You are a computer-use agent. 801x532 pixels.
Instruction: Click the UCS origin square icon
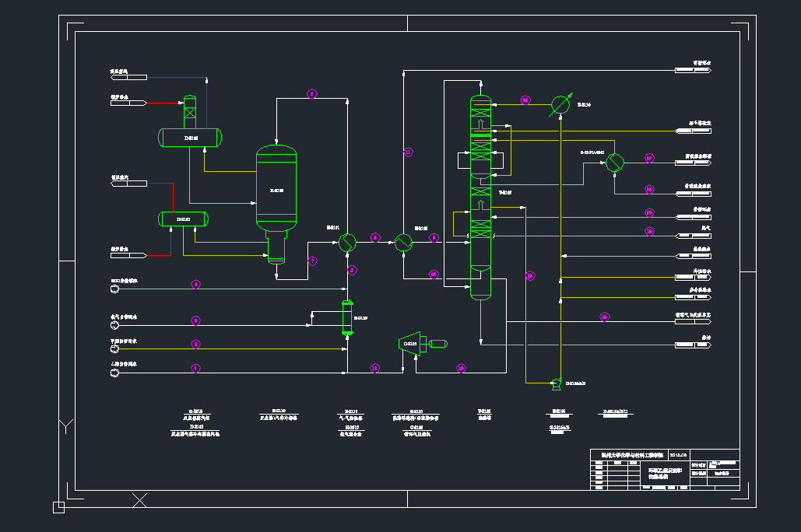click(58, 508)
